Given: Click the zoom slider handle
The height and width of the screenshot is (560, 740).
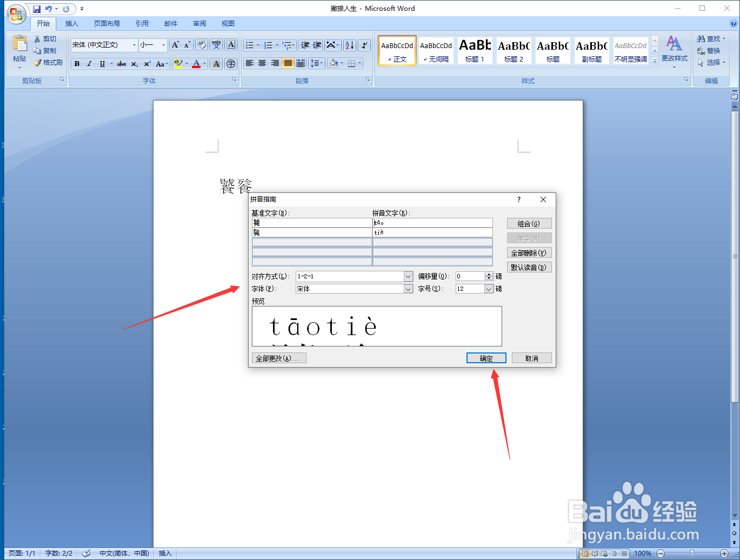Looking at the screenshot, I should point(692,553).
